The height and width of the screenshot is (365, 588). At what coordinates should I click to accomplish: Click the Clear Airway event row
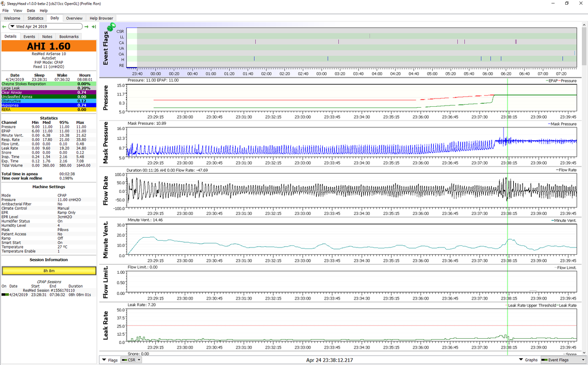tap(49, 93)
